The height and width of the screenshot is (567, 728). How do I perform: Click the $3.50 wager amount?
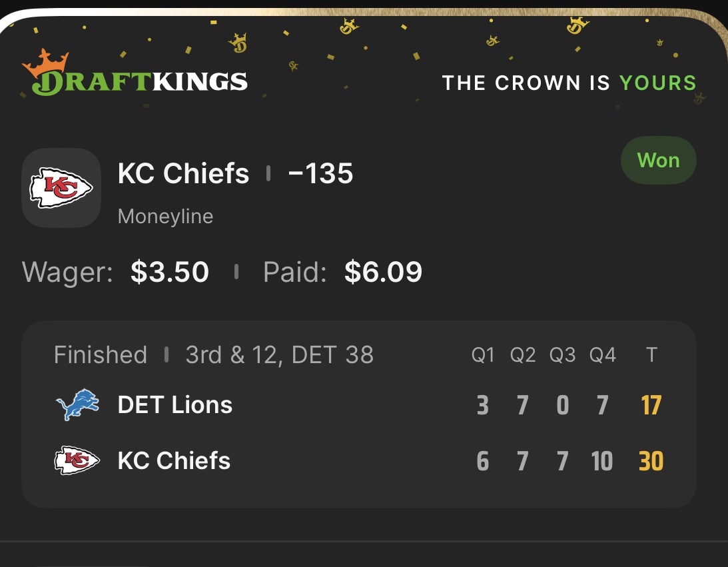pyautogui.click(x=170, y=272)
